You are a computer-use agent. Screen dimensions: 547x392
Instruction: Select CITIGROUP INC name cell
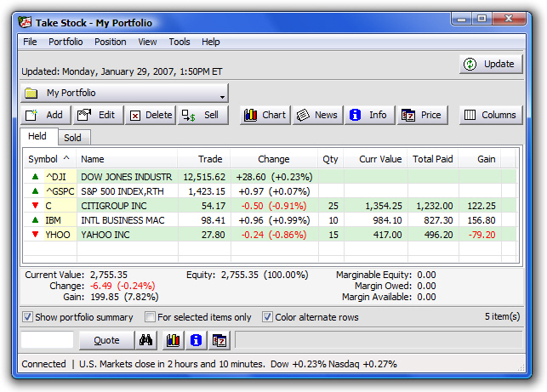click(127, 206)
